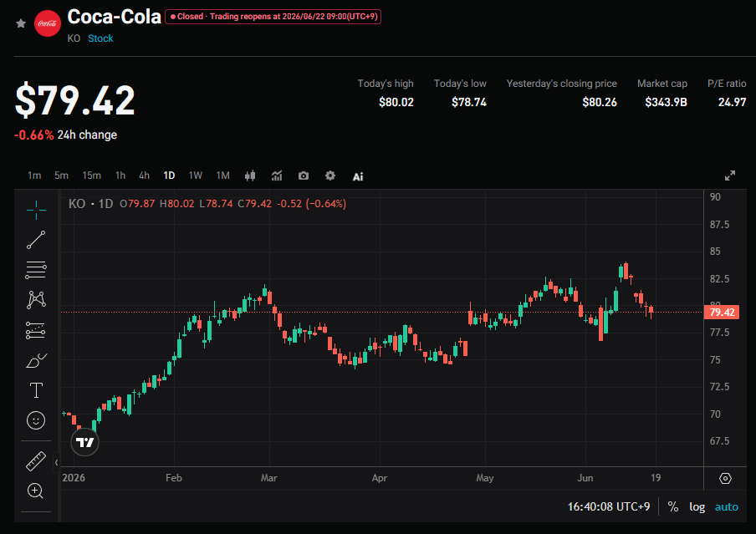
Task: Click the 16:40:08 UTC+9 timezone clock
Action: [x=609, y=506]
